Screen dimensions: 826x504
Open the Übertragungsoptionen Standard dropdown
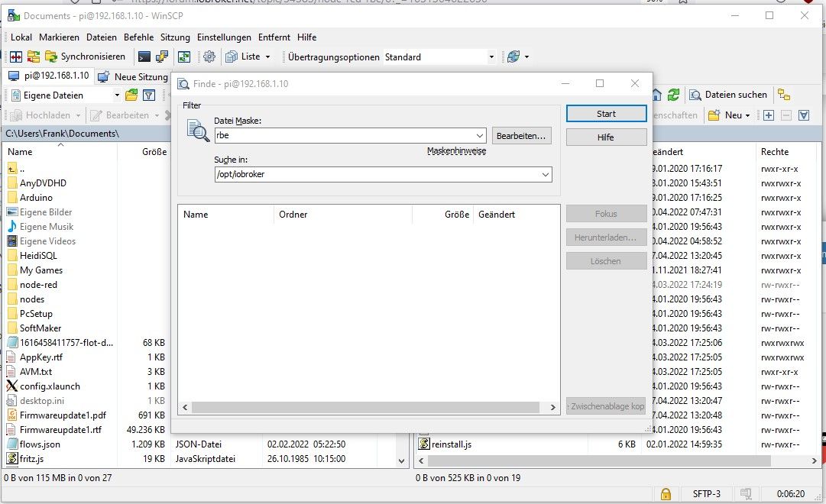click(x=491, y=57)
